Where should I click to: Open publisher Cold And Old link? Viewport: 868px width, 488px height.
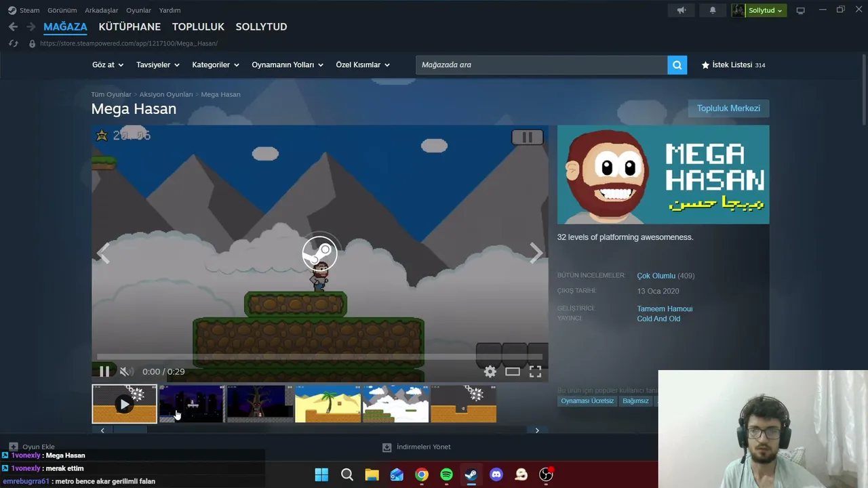[658, 319]
